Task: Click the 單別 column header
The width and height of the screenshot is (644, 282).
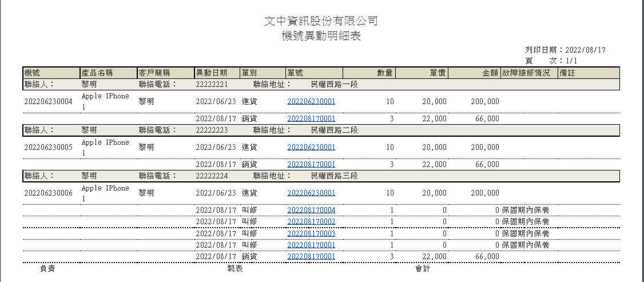Action: [263, 73]
